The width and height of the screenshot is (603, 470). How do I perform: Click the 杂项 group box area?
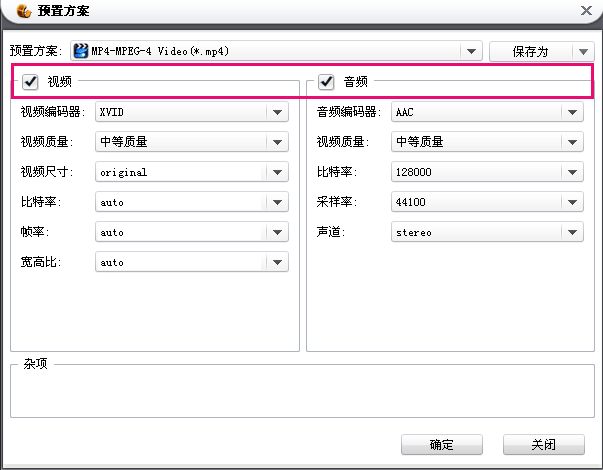302,390
